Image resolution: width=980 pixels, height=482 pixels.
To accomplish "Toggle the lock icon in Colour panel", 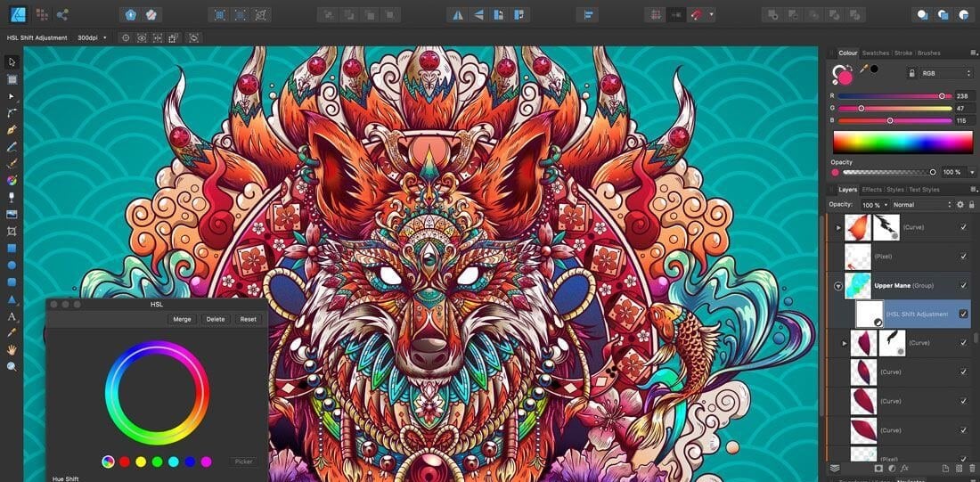I will click(912, 73).
